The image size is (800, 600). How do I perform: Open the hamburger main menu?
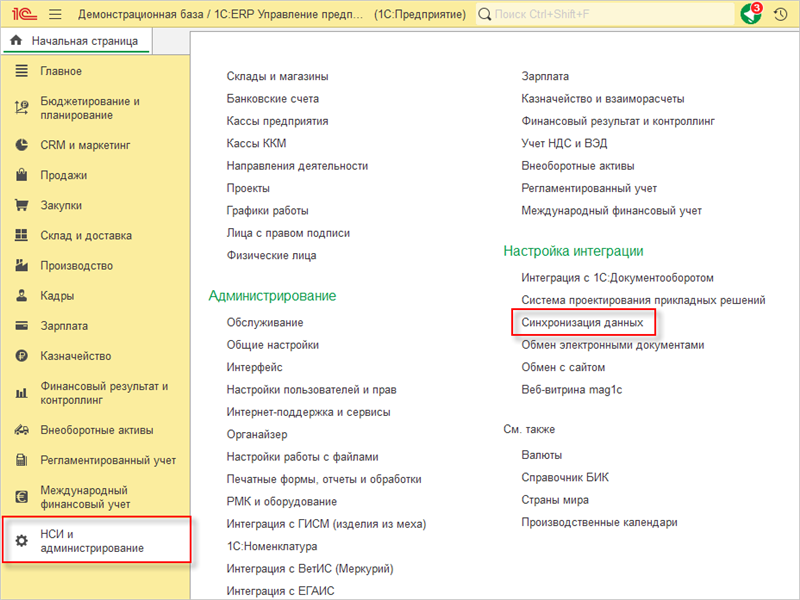(x=54, y=15)
